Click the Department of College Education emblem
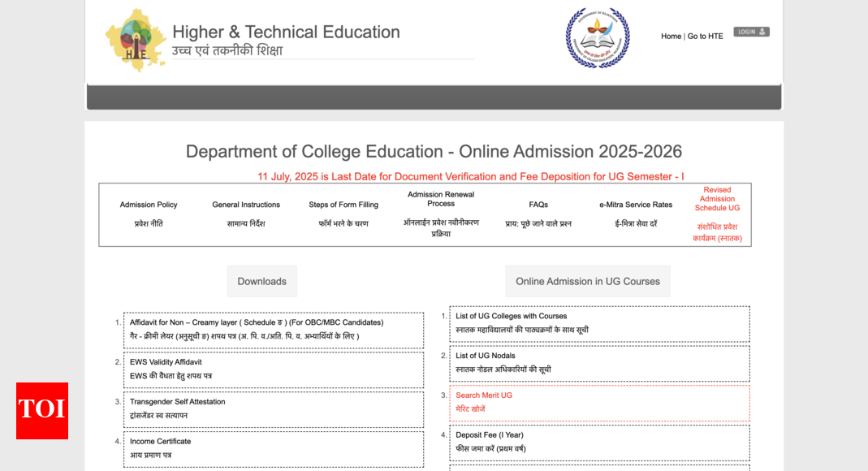This screenshot has width=868, height=471. click(x=598, y=37)
